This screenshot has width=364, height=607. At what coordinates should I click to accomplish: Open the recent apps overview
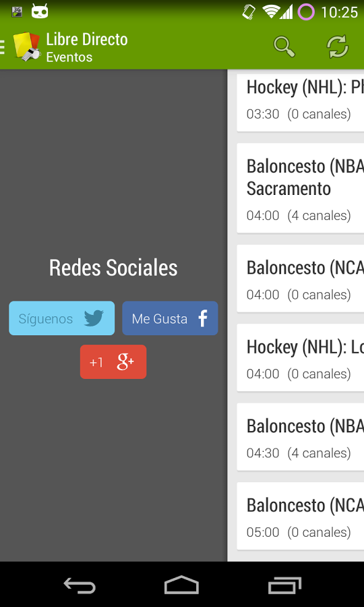point(284,585)
